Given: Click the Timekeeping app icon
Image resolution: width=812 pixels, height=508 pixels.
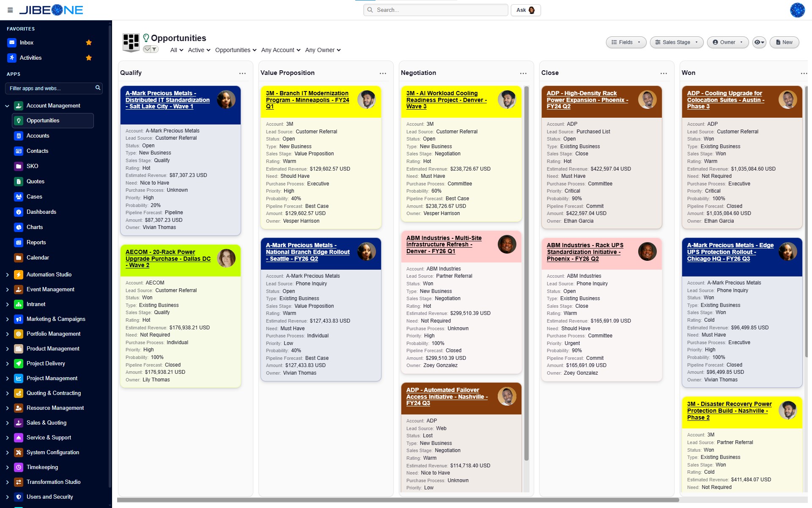Looking at the screenshot, I should [19, 467].
